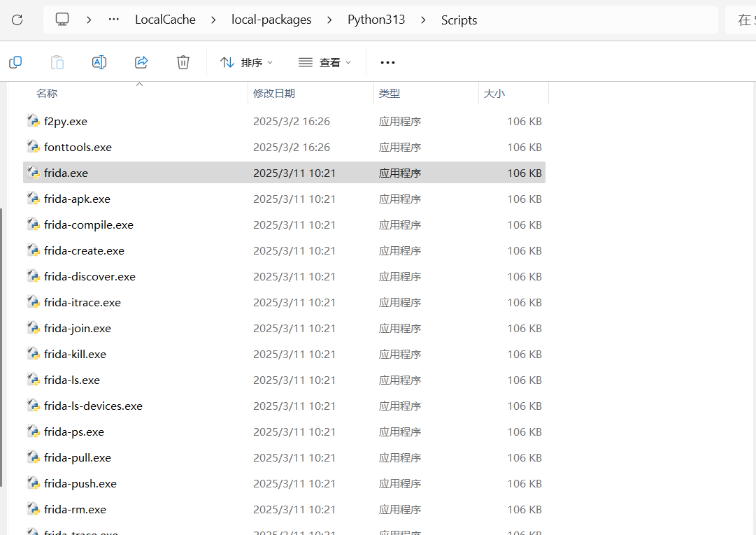Select the frida-discover.exe file icon
Viewport: 756px width, 535px height.
pos(33,276)
